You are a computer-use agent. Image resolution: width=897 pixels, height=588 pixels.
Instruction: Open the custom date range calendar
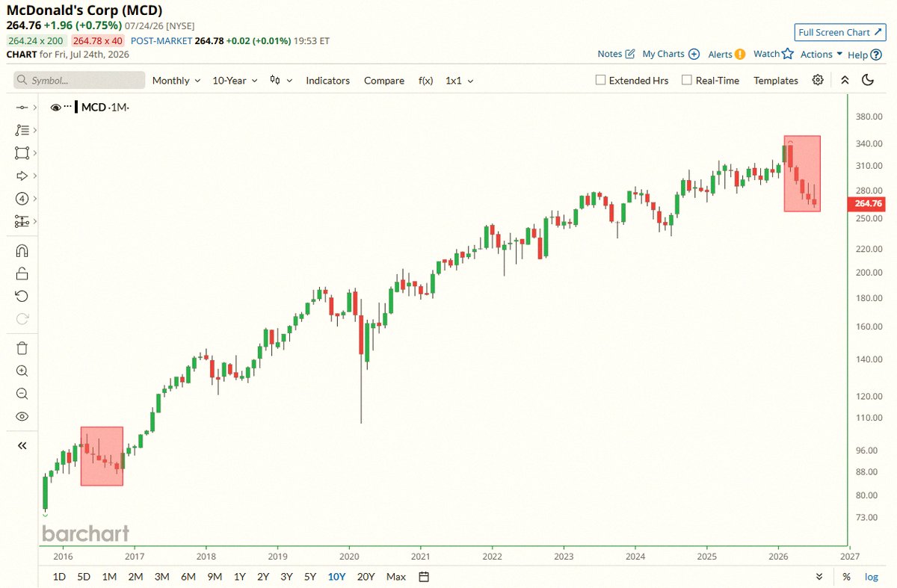tap(424, 577)
